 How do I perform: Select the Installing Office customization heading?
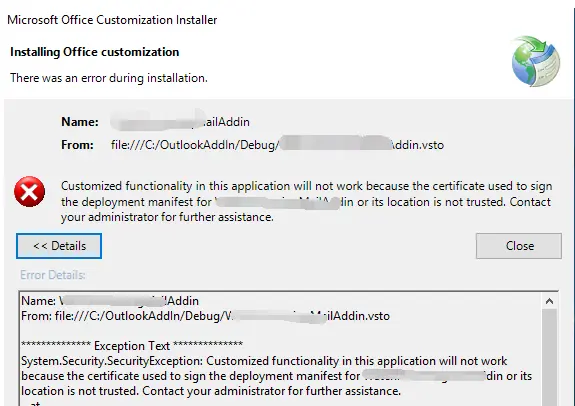[x=95, y=52]
